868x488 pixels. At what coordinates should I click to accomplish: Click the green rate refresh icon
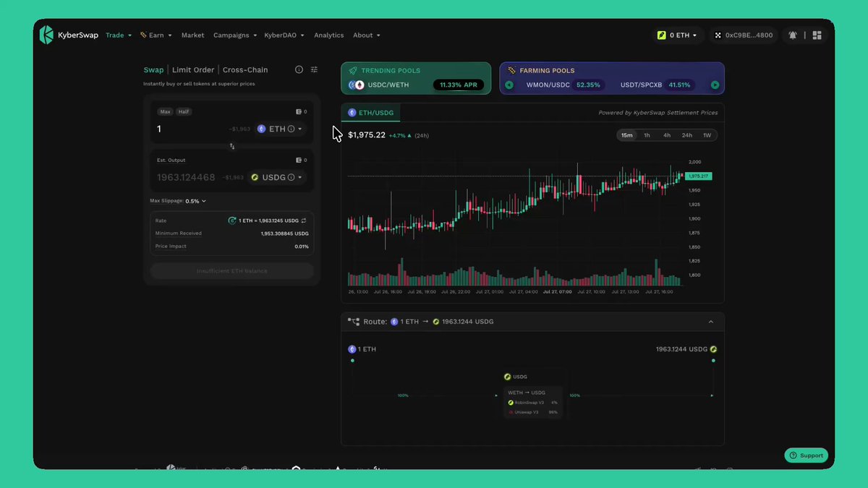(232, 221)
